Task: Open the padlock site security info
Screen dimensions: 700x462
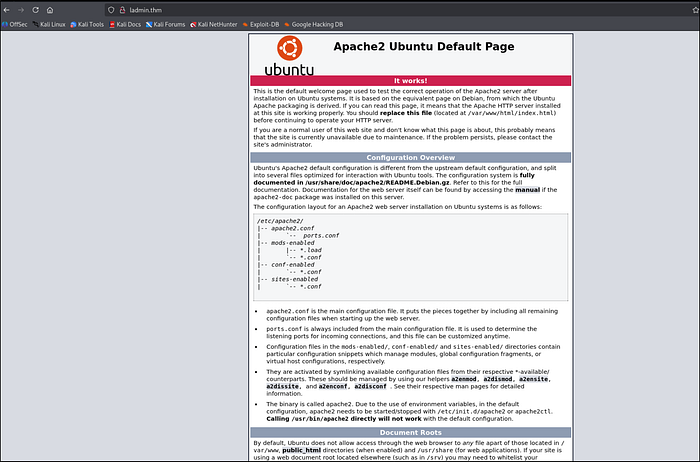Action: tap(122, 10)
